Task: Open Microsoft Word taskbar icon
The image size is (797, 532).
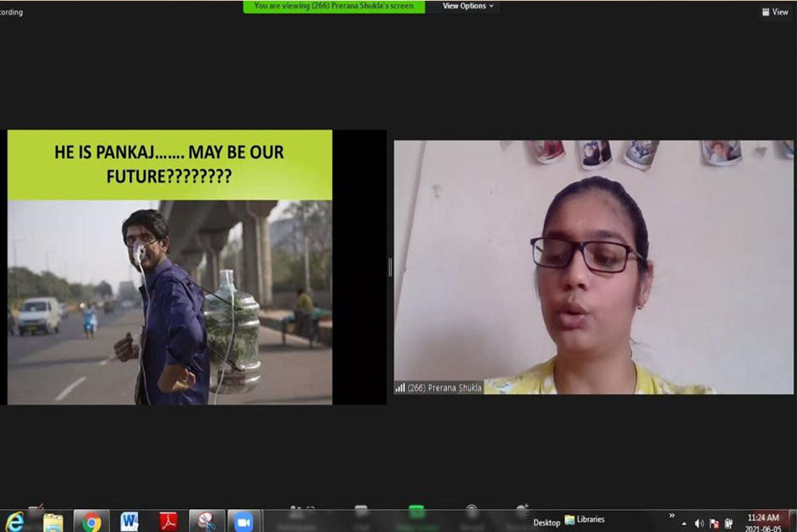Action: (130, 522)
